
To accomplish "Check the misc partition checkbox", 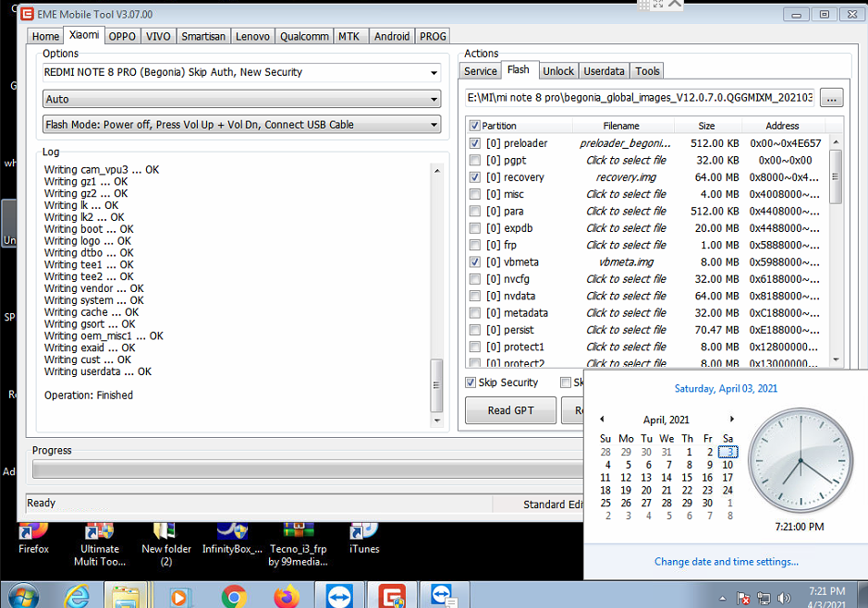I will [x=474, y=194].
